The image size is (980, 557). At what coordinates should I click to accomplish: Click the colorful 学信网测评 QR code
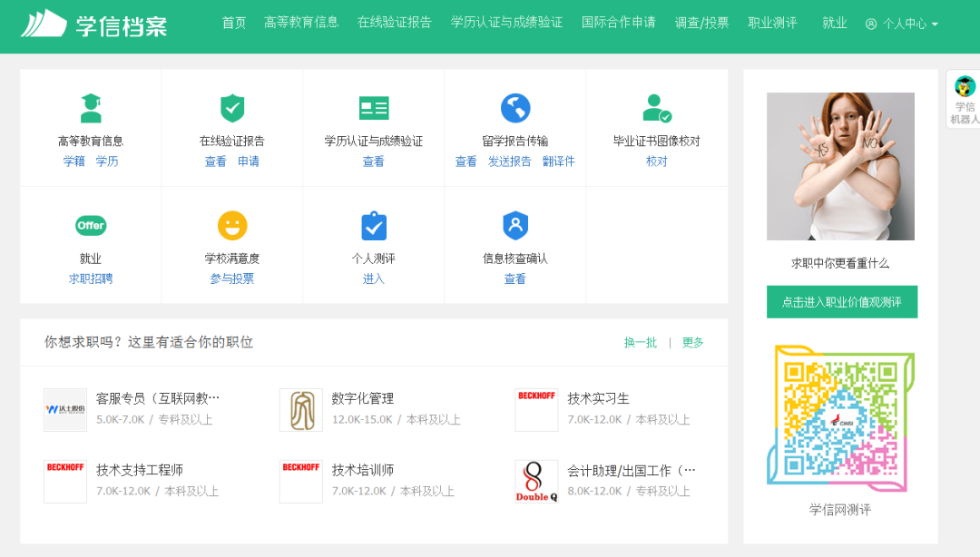840,418
